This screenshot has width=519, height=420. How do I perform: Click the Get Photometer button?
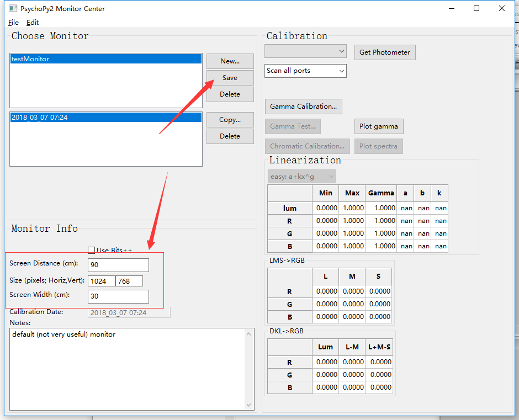pos(385,52)
